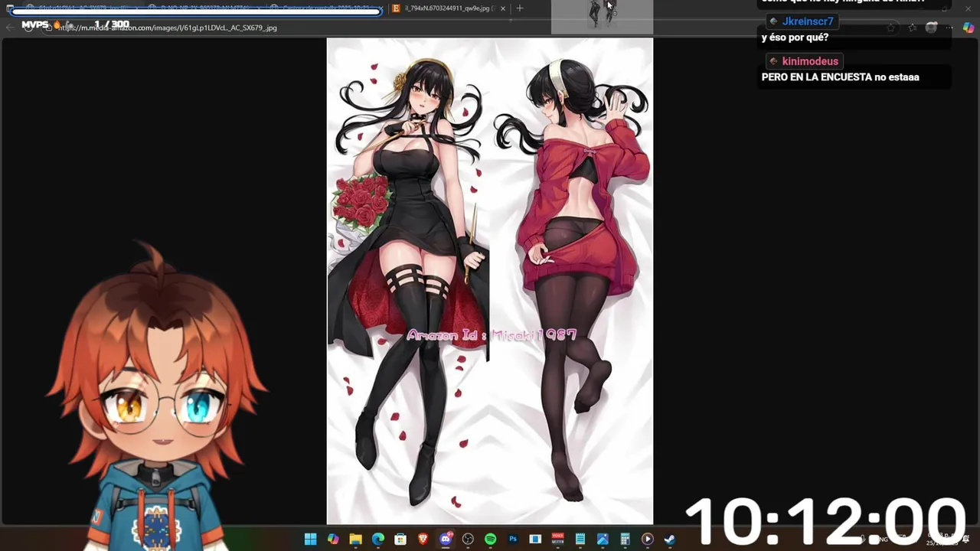Open Photoshop from the taskbar
The width and height of the screenshot is (980, 551).
[513, 540]
